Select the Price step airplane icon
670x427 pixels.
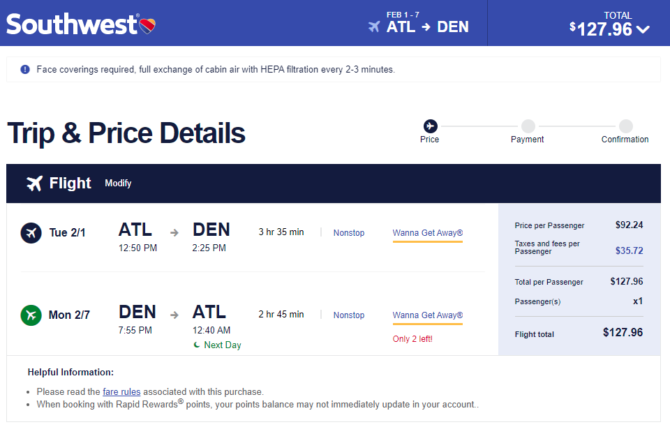pyautogui.click(x=430, y=126)
